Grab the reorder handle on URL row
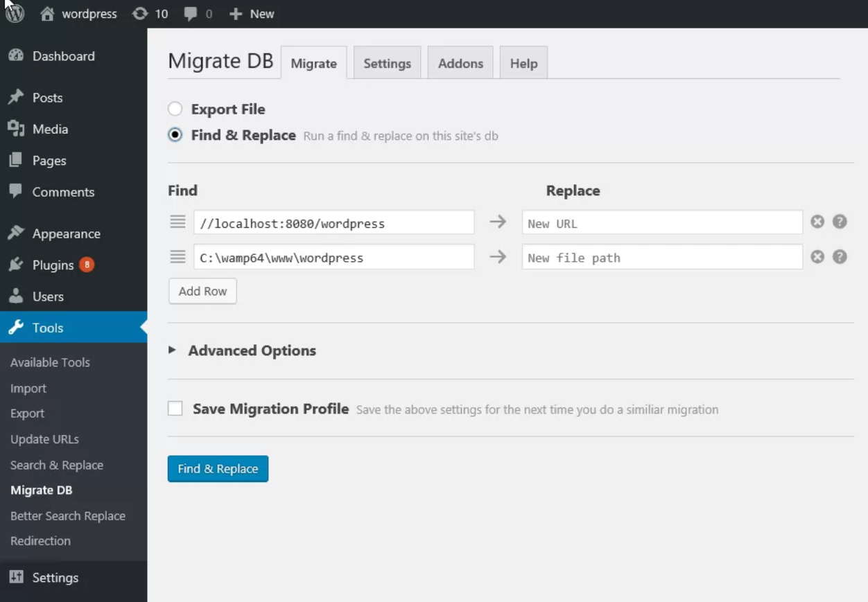This screenshot has height=602, width=868. tap(178, 222)
